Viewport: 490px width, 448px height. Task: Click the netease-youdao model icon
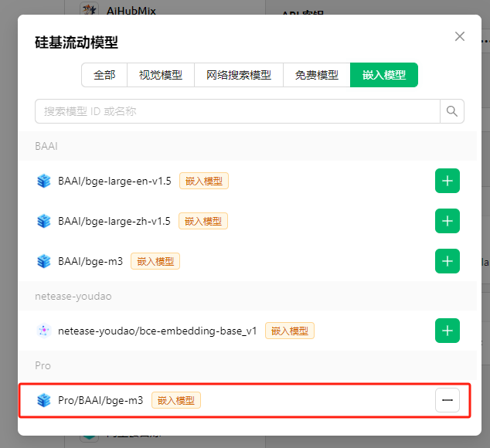44,331
